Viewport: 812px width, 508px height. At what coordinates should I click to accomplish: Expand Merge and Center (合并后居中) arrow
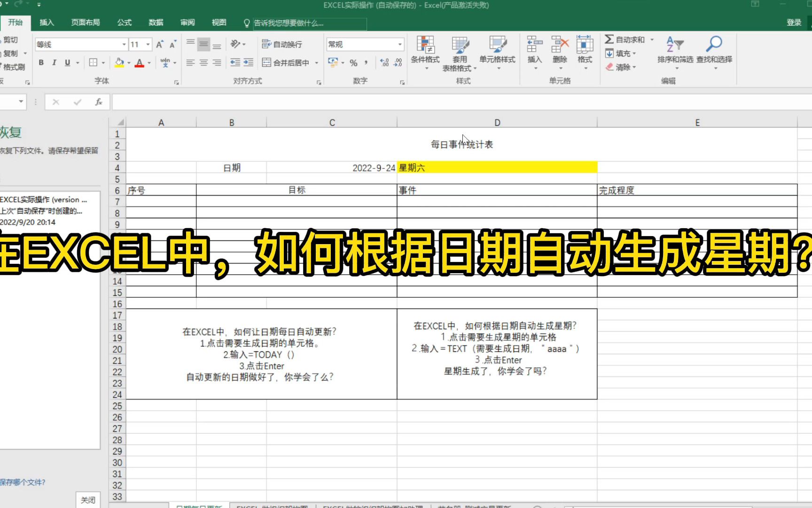[317, 63]
